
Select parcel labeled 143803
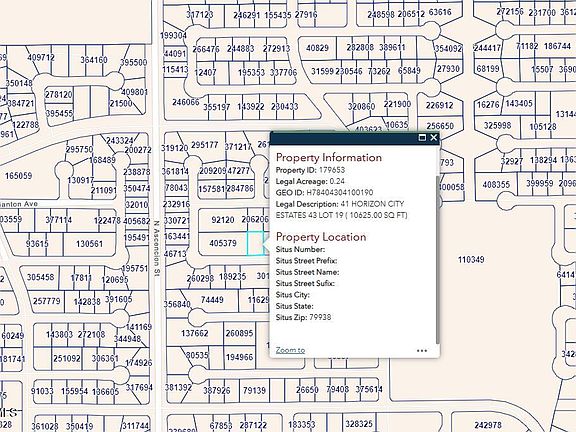60,335
